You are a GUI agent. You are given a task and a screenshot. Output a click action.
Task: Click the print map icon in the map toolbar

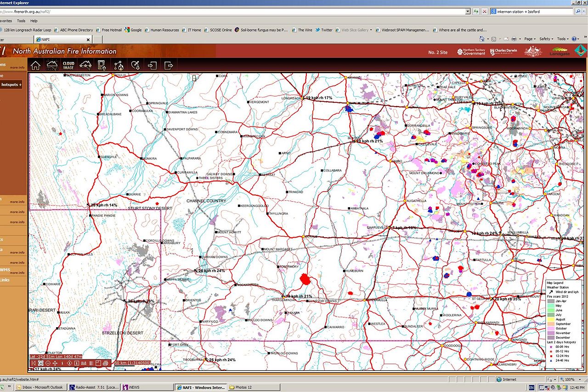pos(106,363)
